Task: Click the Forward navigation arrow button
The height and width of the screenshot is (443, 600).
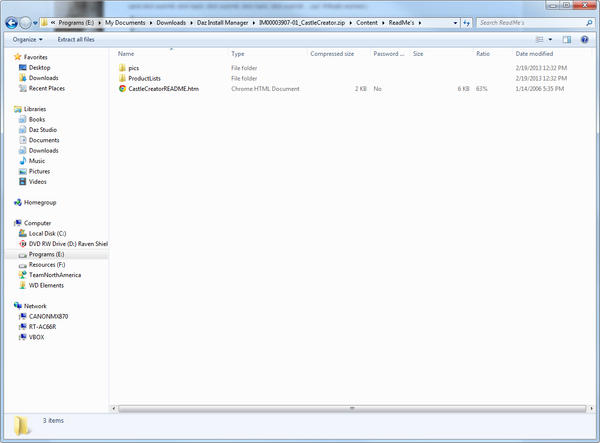Action: tap(25, 23)
